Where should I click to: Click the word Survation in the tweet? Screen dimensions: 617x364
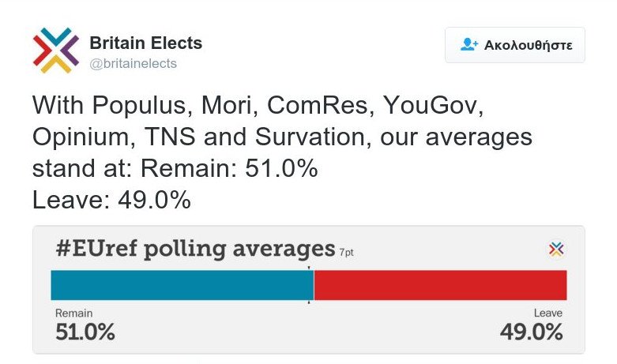[310, 137]
